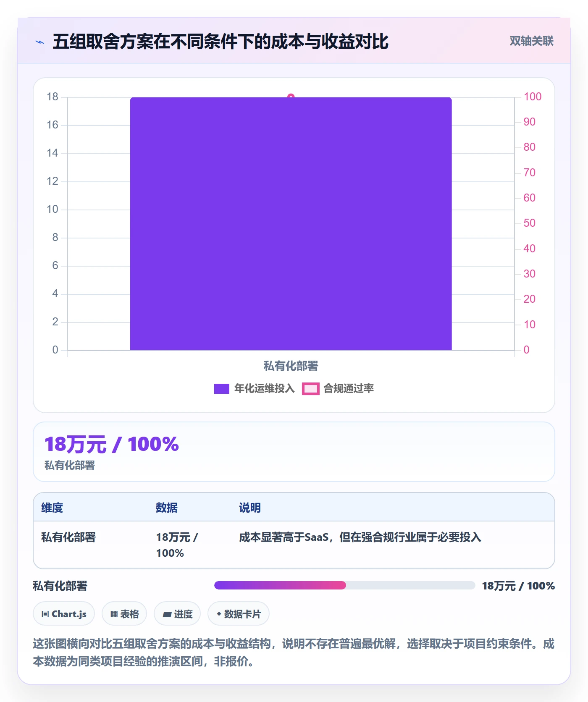588x702 pixels.
Task: Click the purple 年化运维投入 legend swatch
Action: [222, 389]
